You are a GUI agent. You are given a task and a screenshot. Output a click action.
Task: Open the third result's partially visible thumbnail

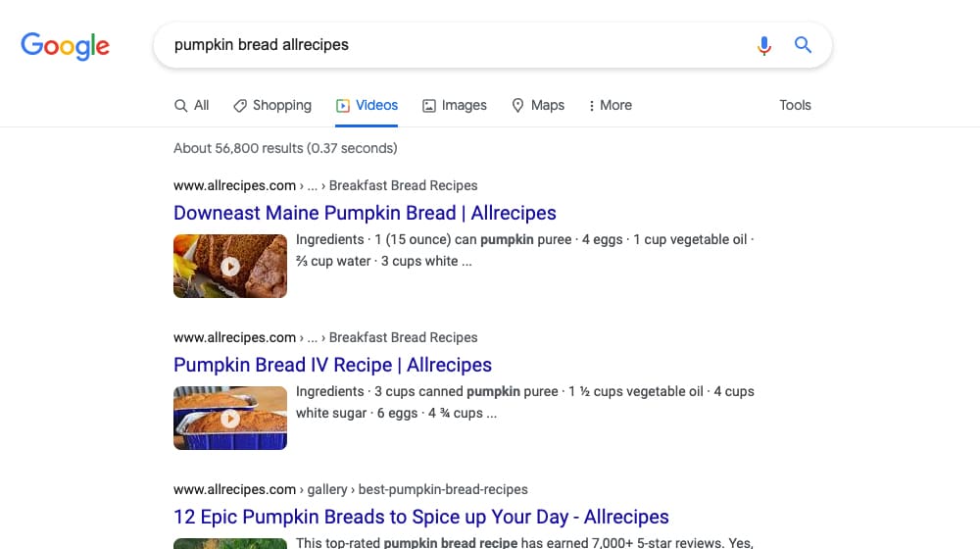[230, 543]
